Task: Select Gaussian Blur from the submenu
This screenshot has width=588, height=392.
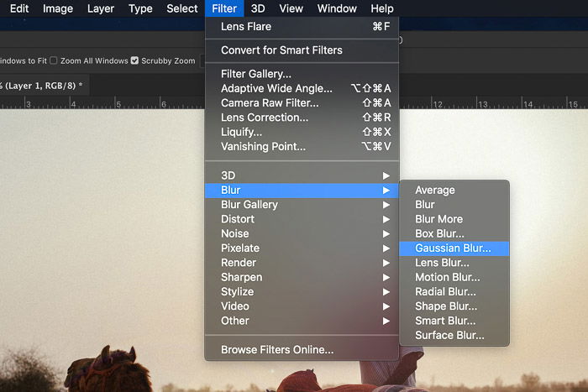Action: 454,248
